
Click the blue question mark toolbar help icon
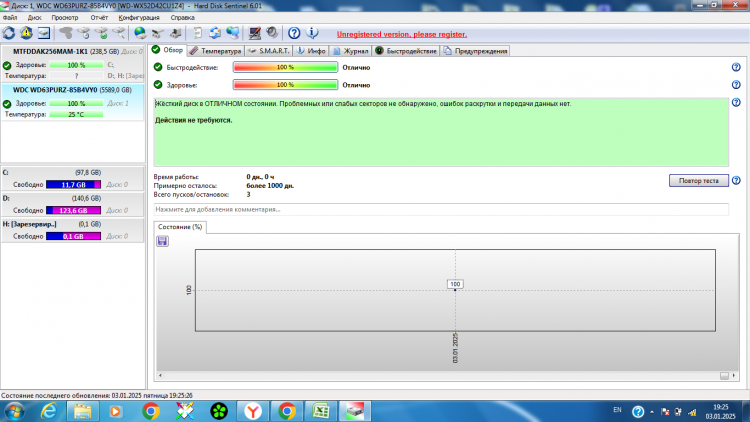[x=294, y=33]
